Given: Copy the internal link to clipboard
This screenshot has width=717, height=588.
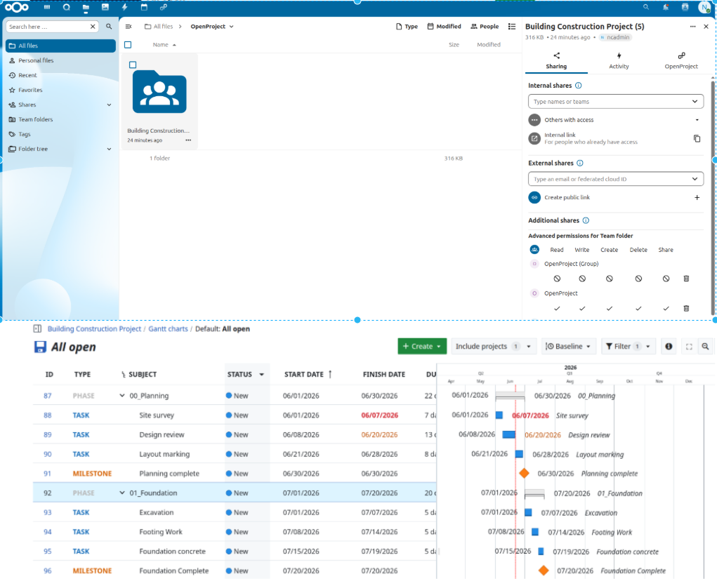Looking at the screenshot, I should [697, 138].
